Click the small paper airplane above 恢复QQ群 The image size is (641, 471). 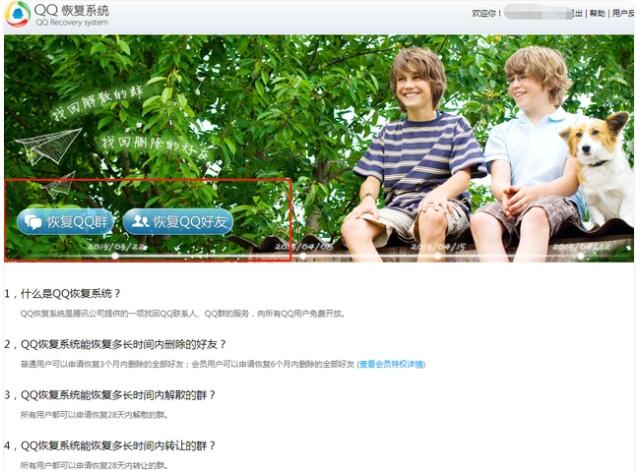pyautogui.click(x=60, y=183)
